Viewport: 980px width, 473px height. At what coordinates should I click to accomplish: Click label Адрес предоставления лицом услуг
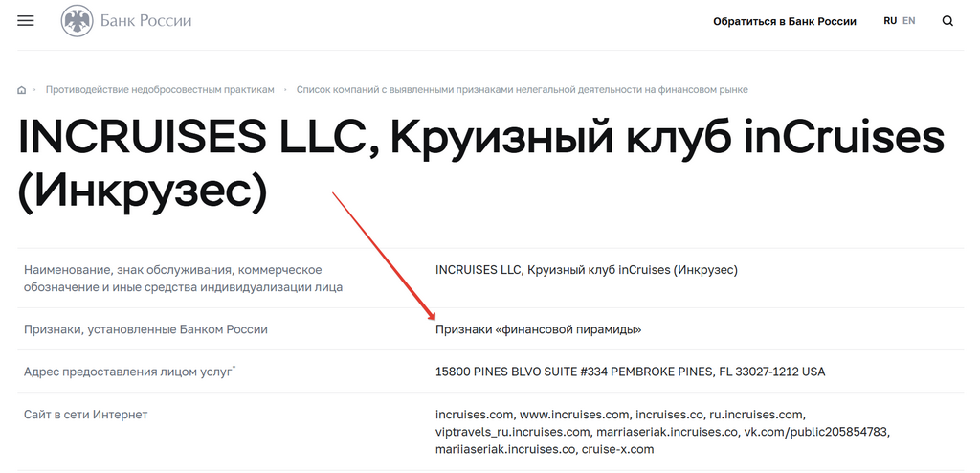[x=129, y=372]
